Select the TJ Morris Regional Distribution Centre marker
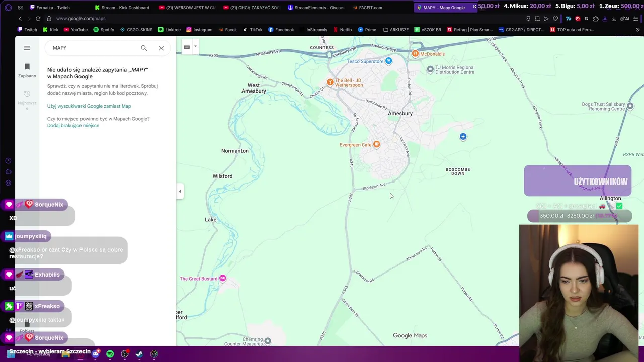 [430, 69]
